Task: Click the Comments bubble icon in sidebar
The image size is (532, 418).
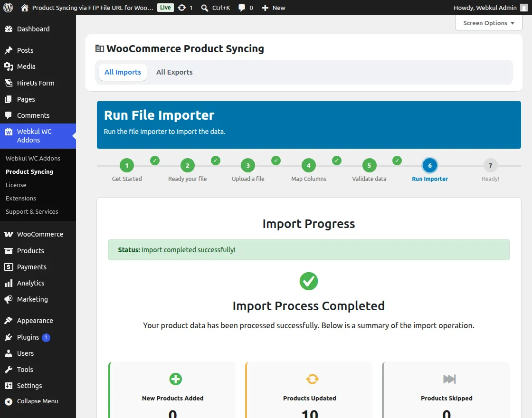Action: pos(9,115)
